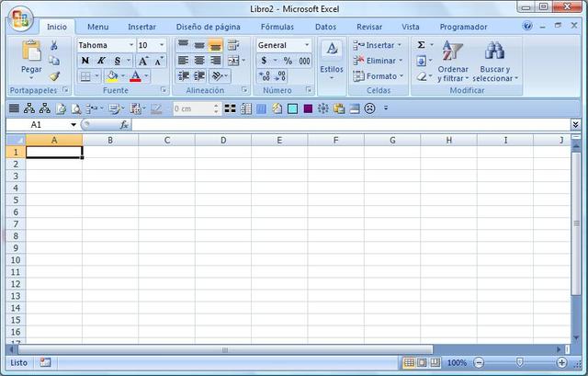
Task: Open the font size 10 dropdown
Action: click(x=162, y=45)
